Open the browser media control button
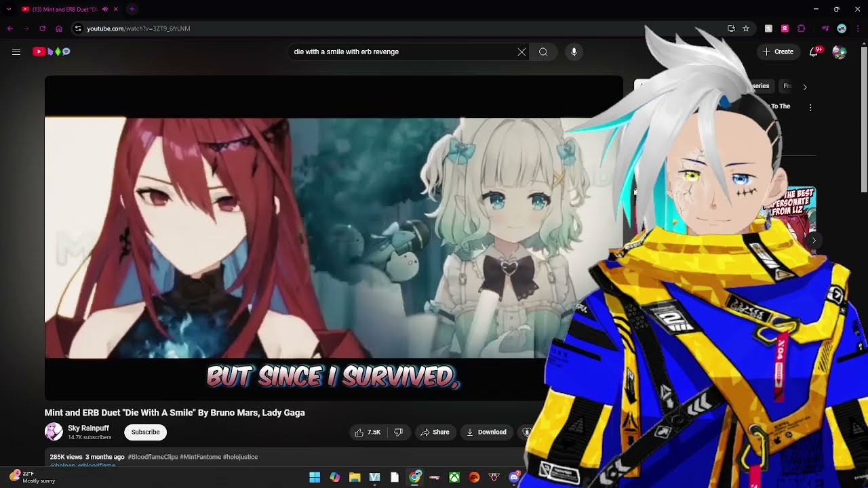 pyautogui.click(x=825, y=28)
